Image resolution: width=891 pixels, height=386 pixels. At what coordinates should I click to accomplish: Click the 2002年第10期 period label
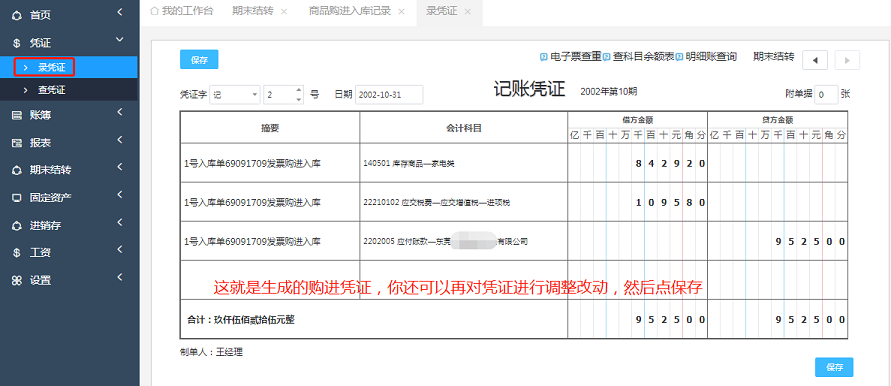coord(609,91)
